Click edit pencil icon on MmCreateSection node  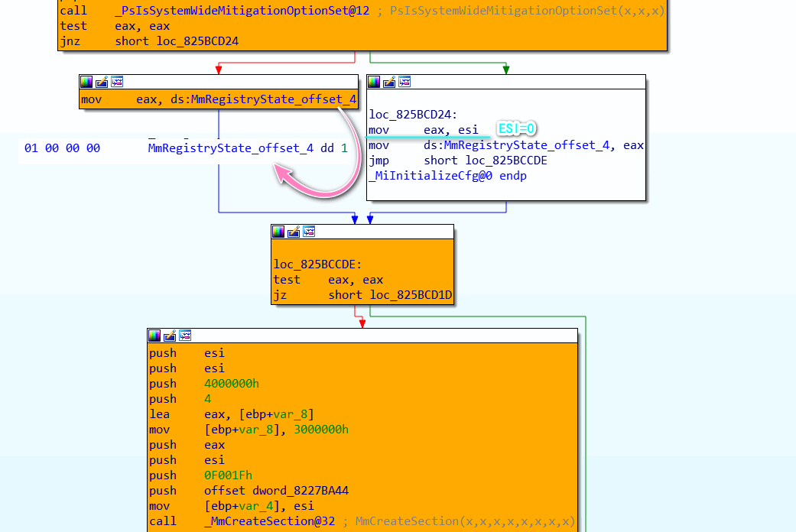(170, 336)
